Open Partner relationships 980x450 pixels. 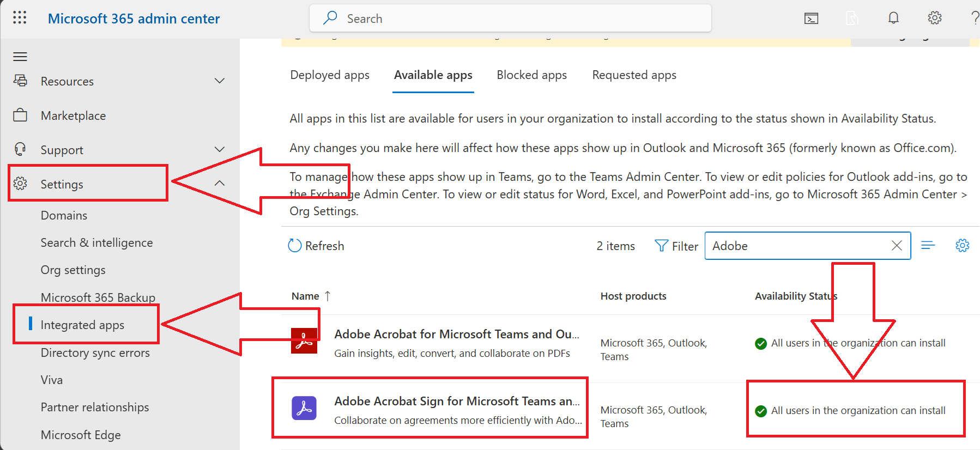pyautogui.click(x=95, y=407)
